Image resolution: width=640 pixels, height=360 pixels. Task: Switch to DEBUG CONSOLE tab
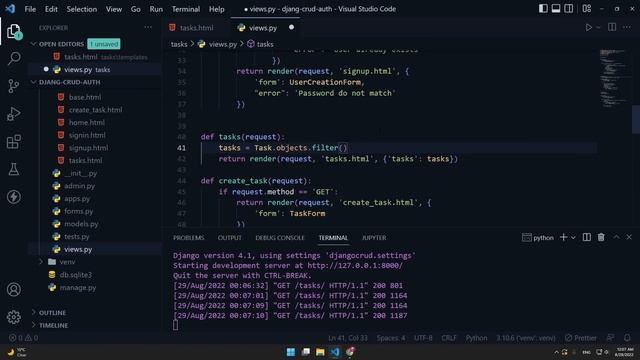point(280,238)
